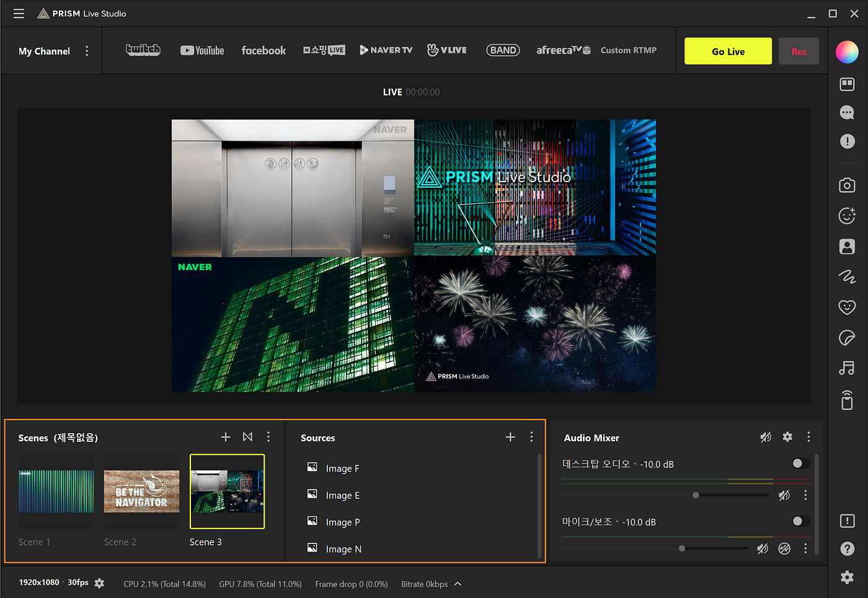Expand the status bar stats chevron
The image size is (868, 598).
[458, 584]
